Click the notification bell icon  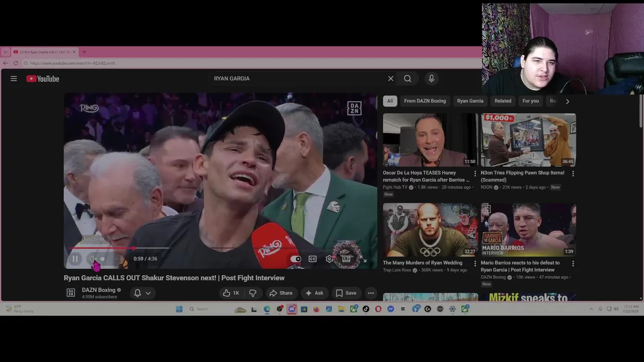click(x=137, y=293)
